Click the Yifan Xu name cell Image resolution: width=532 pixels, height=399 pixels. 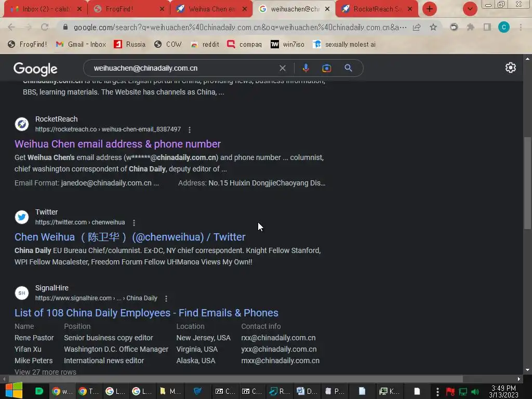pyautogui.click(x=28, y=349)
